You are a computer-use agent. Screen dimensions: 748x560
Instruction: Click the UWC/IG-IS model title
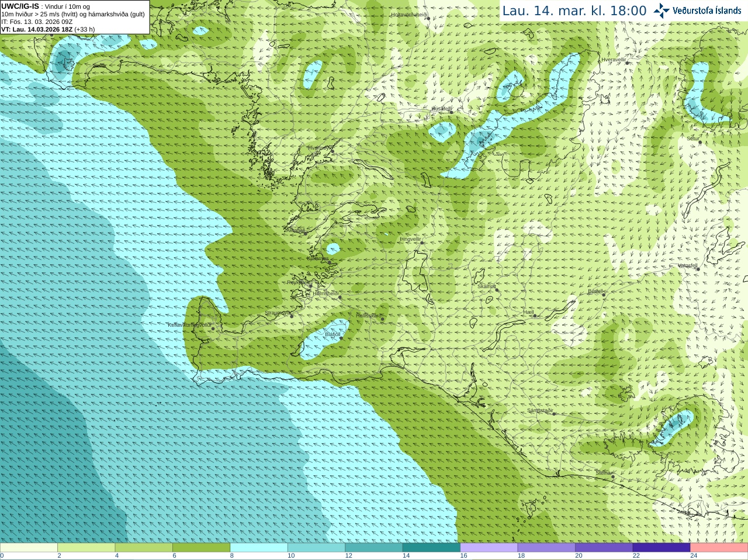pos(20,6)
